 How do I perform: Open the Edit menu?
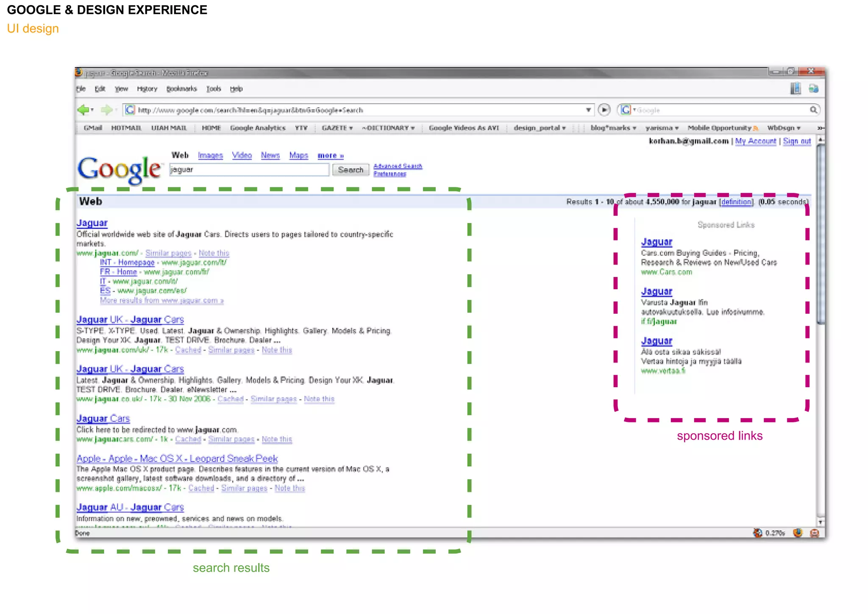coord(100,89)
